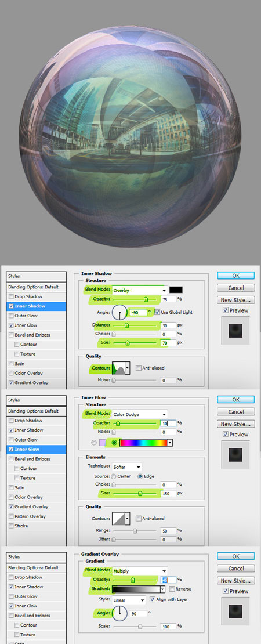261x644 pixels.
Task: Click New Style... in the Inner Shadow dialog
Action: pos(236,300)
